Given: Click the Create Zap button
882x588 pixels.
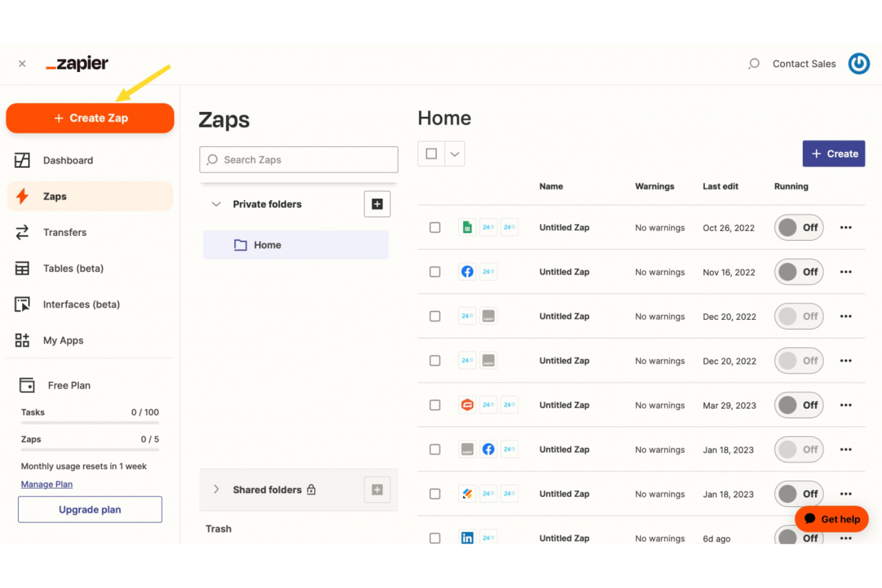Looking at the screenshot, I should click(90, 118).
